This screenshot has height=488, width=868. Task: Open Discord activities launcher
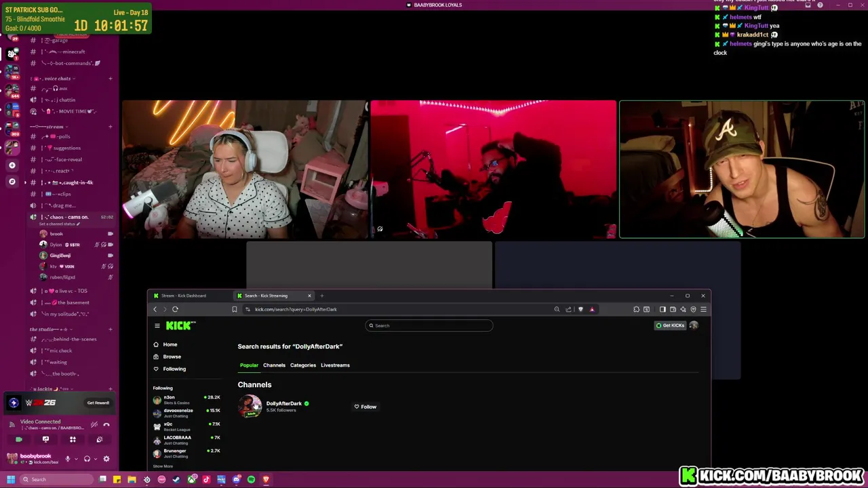click(x=73, y=439)
